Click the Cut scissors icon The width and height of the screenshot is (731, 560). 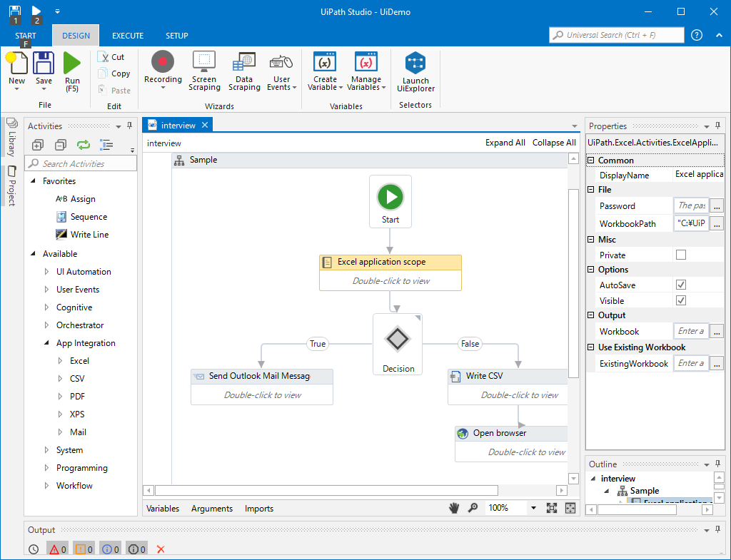103,57
